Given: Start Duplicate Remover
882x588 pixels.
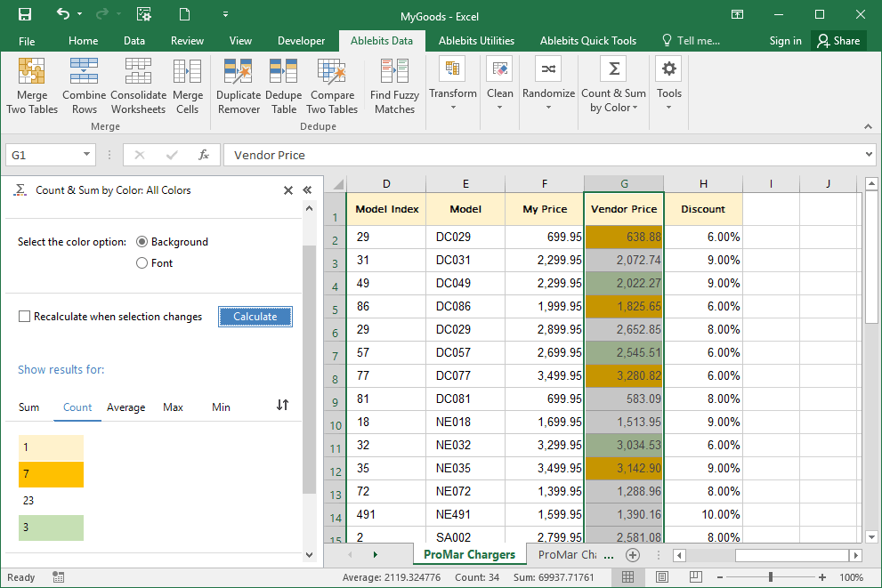Looking at the screenshot, I should coord(239,86).
